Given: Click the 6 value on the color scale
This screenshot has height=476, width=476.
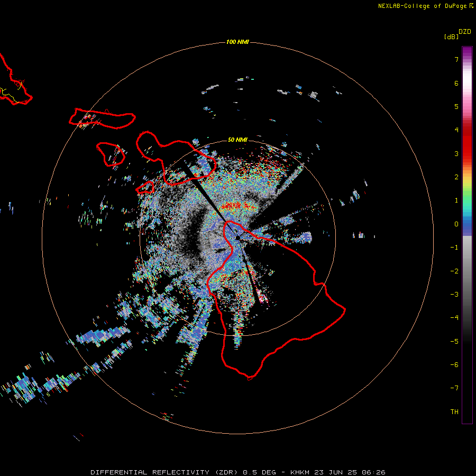Looking at the screenshot, I should click(x=456, y=83).
